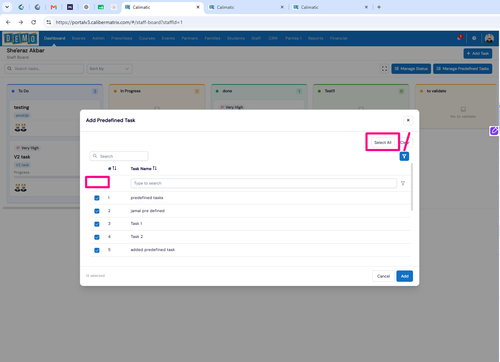Image resolution: width=500 pixels, height=362 pixels.
Task: Open the Partners menu
Action: click(x=190, y=38)
